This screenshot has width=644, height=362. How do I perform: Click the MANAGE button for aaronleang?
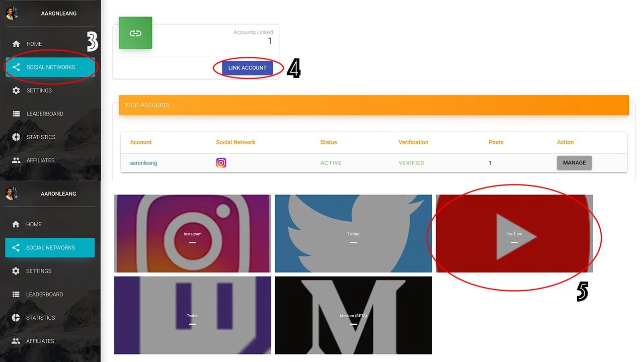point(574,163)
